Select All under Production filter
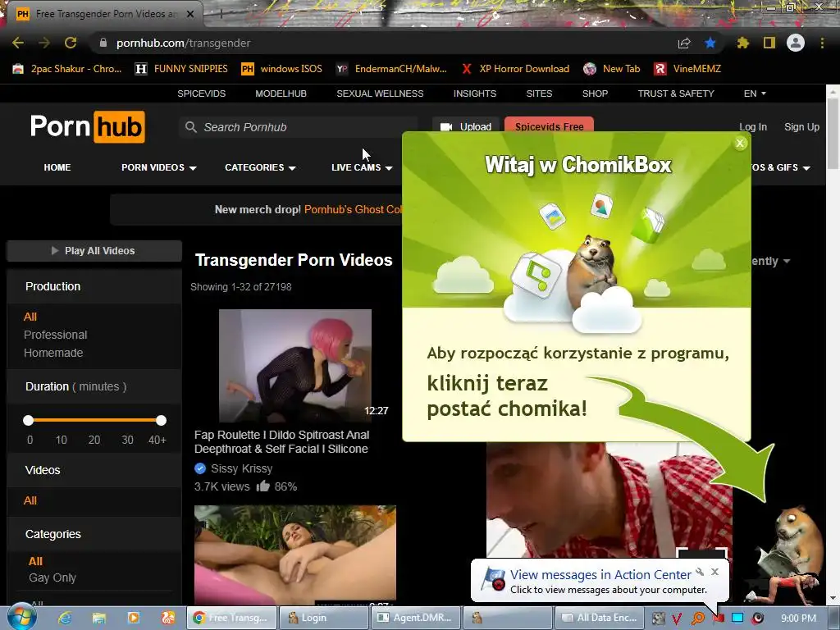Screen dimensions: 840x630 click(x=30, y=317)
